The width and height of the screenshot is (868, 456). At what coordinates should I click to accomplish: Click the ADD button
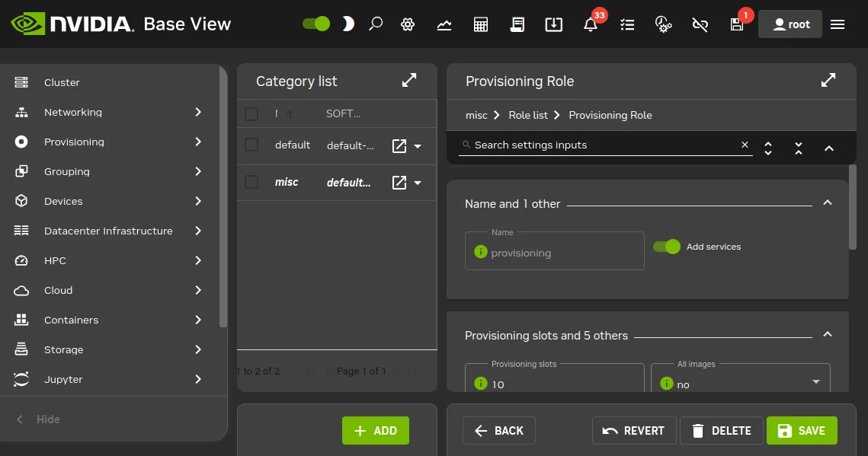click(376, 431)
